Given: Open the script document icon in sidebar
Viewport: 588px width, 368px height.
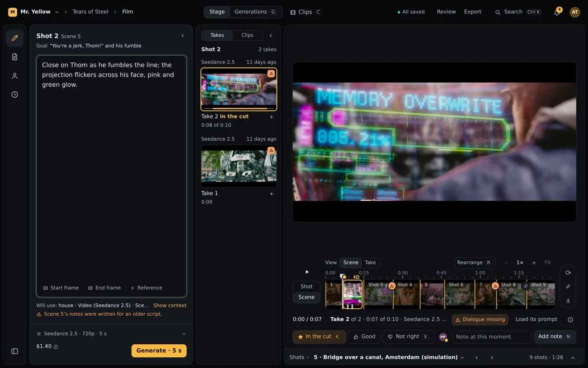Looking at the screenshot, I should [x=15, y=57].
